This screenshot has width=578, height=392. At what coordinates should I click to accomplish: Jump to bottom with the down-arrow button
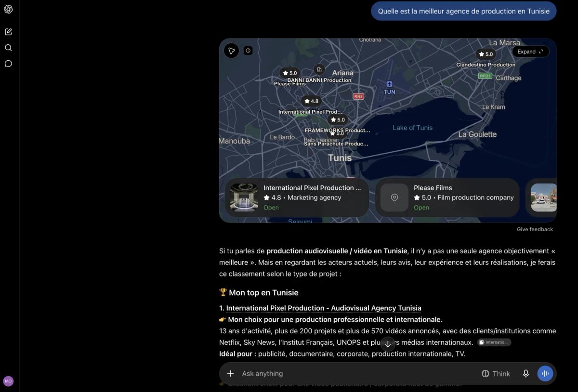(x=388, y=344)
